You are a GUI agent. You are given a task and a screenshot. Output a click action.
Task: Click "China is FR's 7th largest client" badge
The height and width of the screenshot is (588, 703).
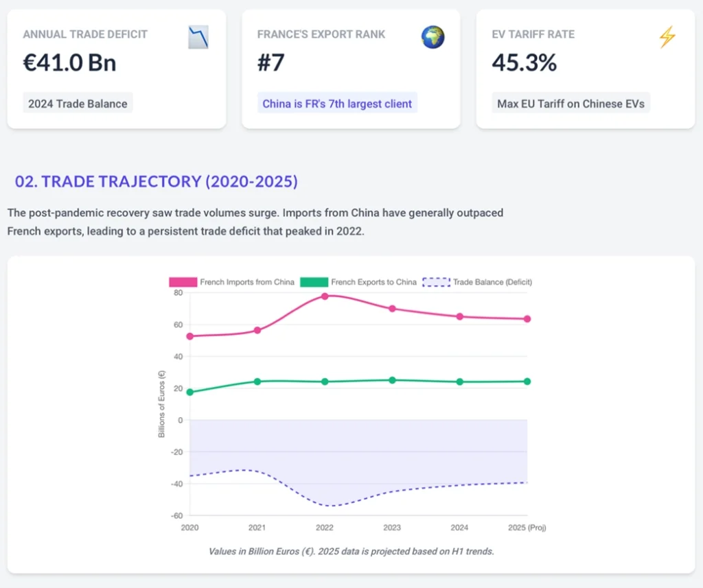coord(337,104)
